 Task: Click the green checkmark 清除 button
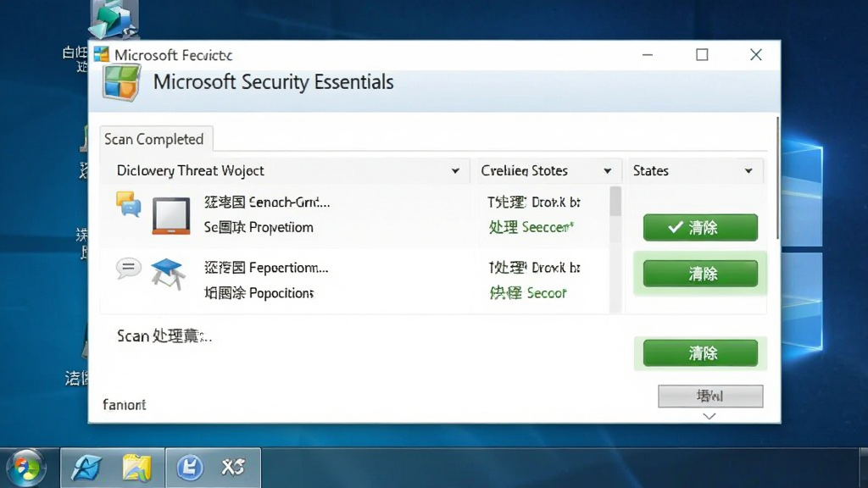700,227
